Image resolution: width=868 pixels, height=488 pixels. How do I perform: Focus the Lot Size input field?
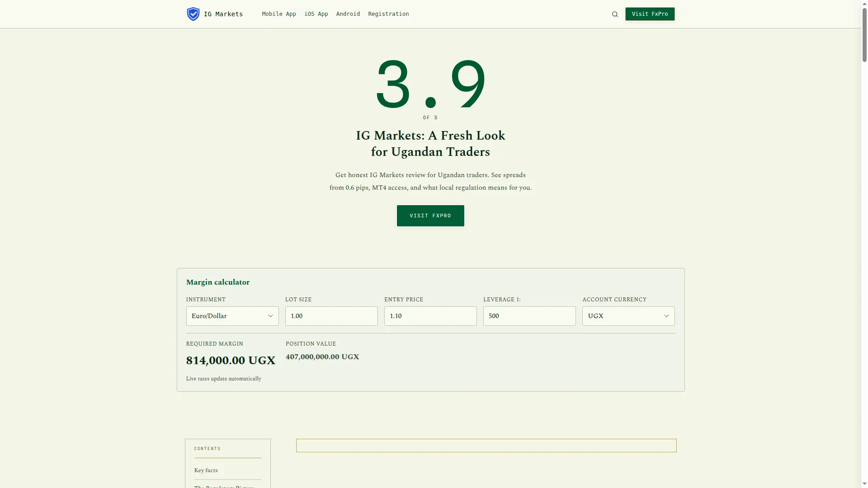tap(331, 316)
